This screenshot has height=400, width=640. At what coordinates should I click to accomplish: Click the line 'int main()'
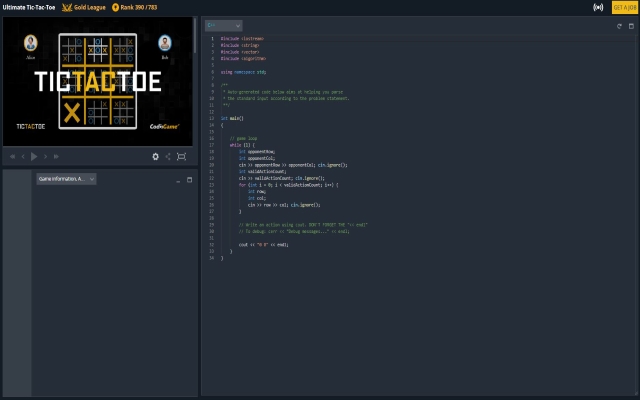click(232, 118)
